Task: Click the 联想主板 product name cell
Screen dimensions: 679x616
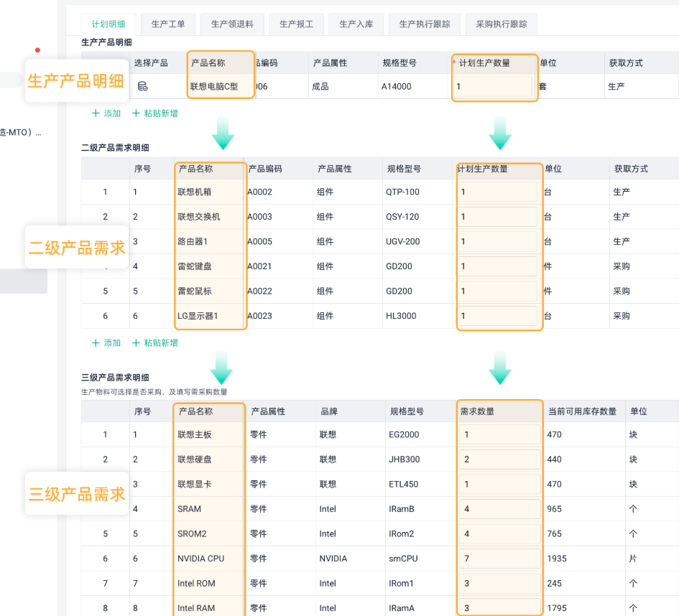Action: (208, 434)
